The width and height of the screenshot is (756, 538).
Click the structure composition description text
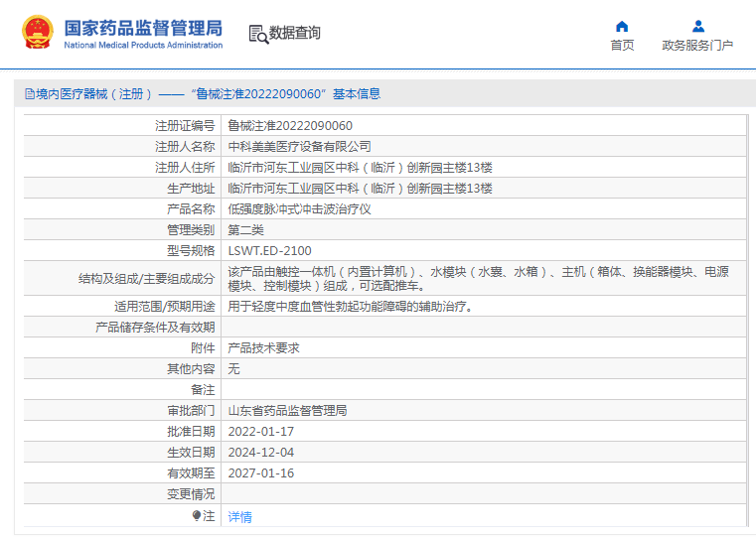[x=478, y=279]
